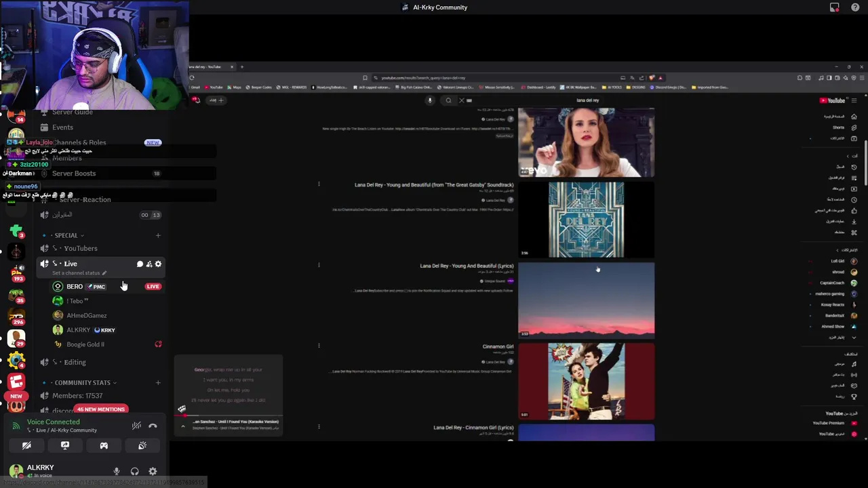Open settings gear on Live voice channel
This screenshot has width=868, height=488.
(x=158, y=264)
